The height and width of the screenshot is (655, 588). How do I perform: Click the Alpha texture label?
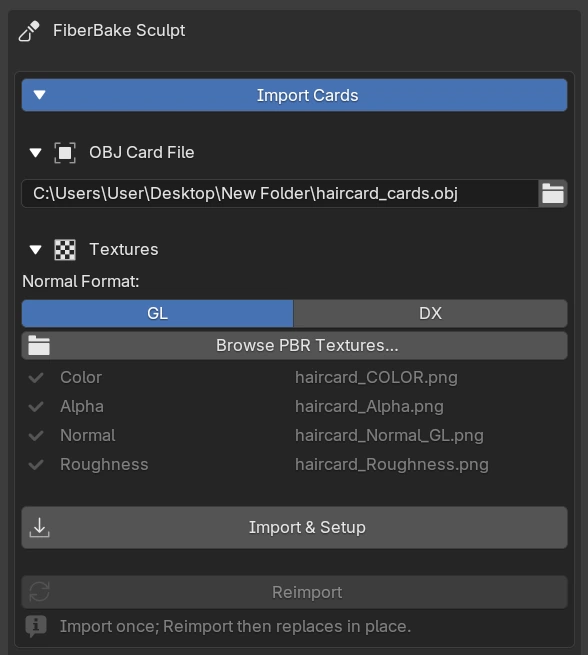pos(82,406)
